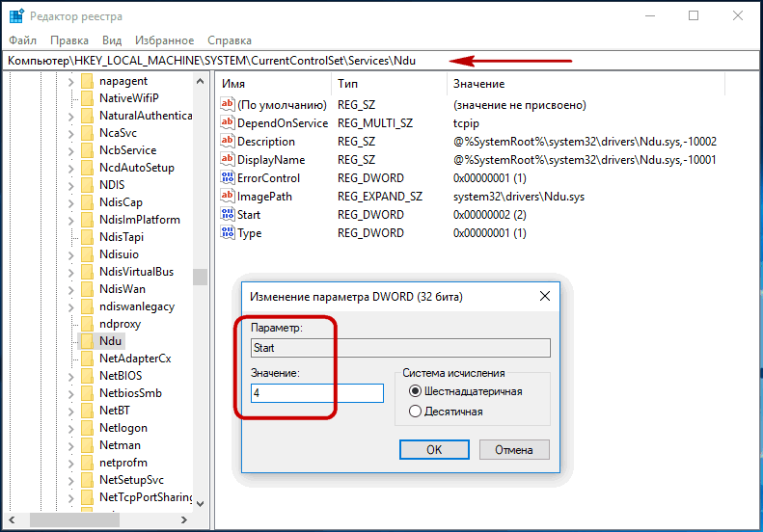Select the NetSetupSvc tree item
This screenshot has width=763, height=532.
[x=131, y=480]
